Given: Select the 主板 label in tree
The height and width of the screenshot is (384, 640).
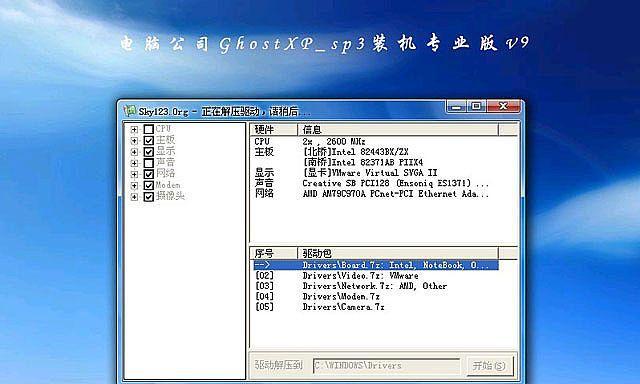Looking at the screenshot, I should 165,140.
